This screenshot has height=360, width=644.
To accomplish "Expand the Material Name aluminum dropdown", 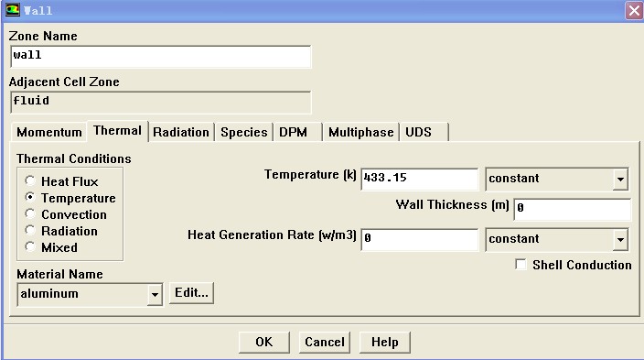I will pos(155,295).
